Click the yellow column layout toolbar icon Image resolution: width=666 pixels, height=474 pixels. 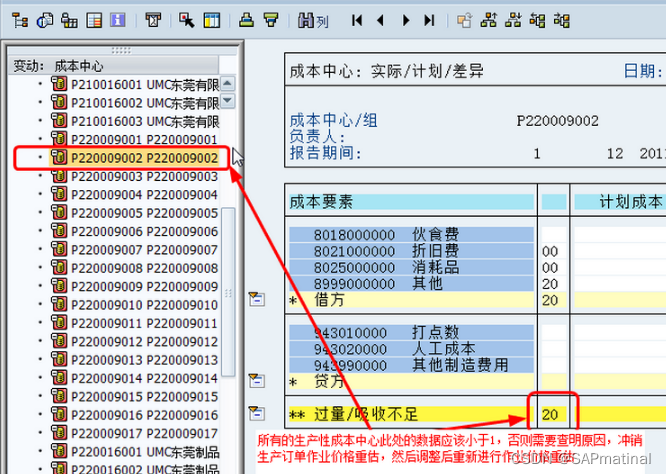point(212,20)
